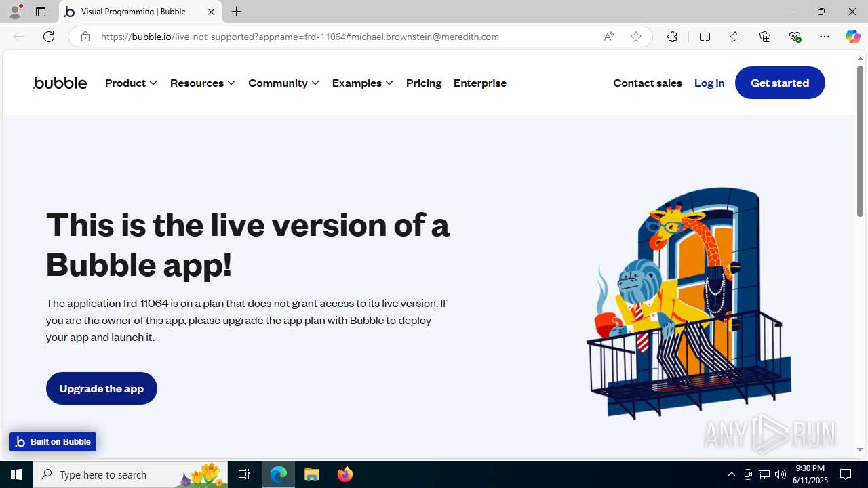
Task: Close the Visual Programming | Bubble tab
Action: 211,12
